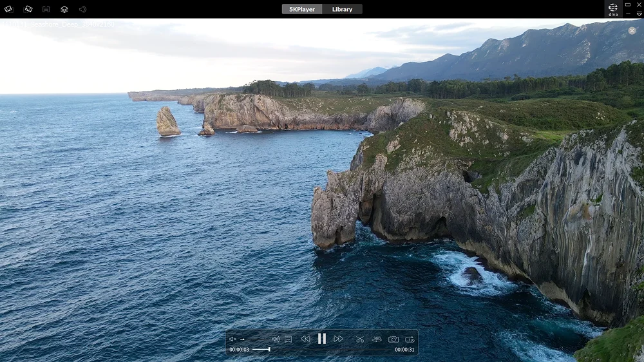The image size is (644, 362).
Task: Open the layers stack icon in top bar
Action: coord(64,10)
